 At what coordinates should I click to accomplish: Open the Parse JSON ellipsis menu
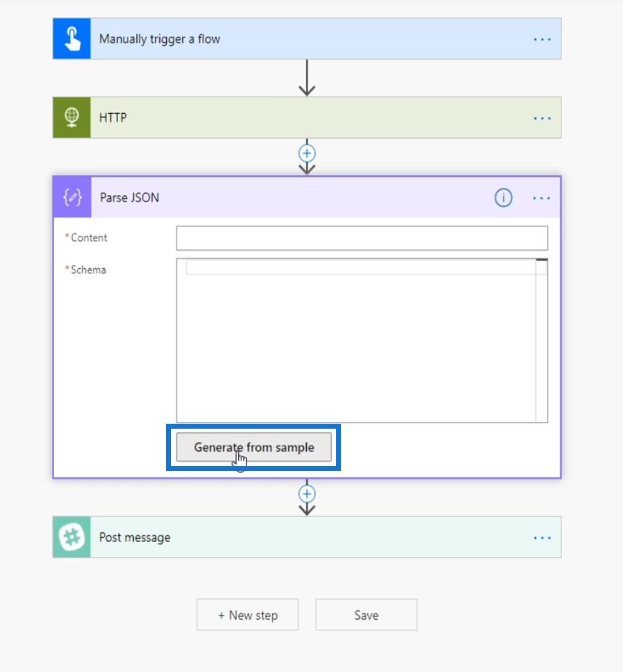[x=541, y=198]
